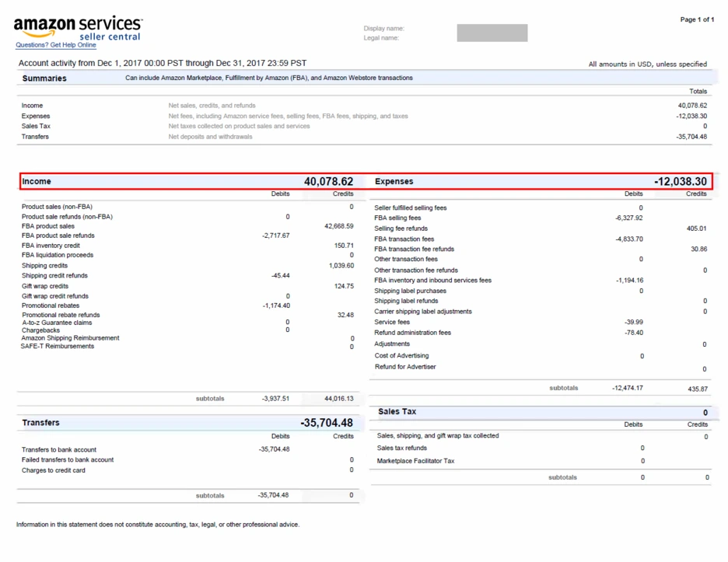Image resolution: width=728 pixels, height=562 pixels.
Task: Click Shipping credit refunds value -45.44
Action: point(281,275)
